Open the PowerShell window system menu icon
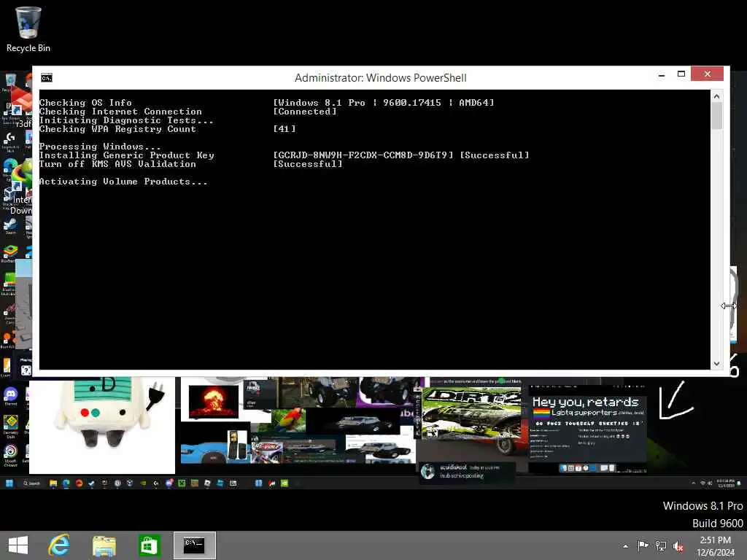The height and width of the screenshot is (560, 747). tap(47, 77)
